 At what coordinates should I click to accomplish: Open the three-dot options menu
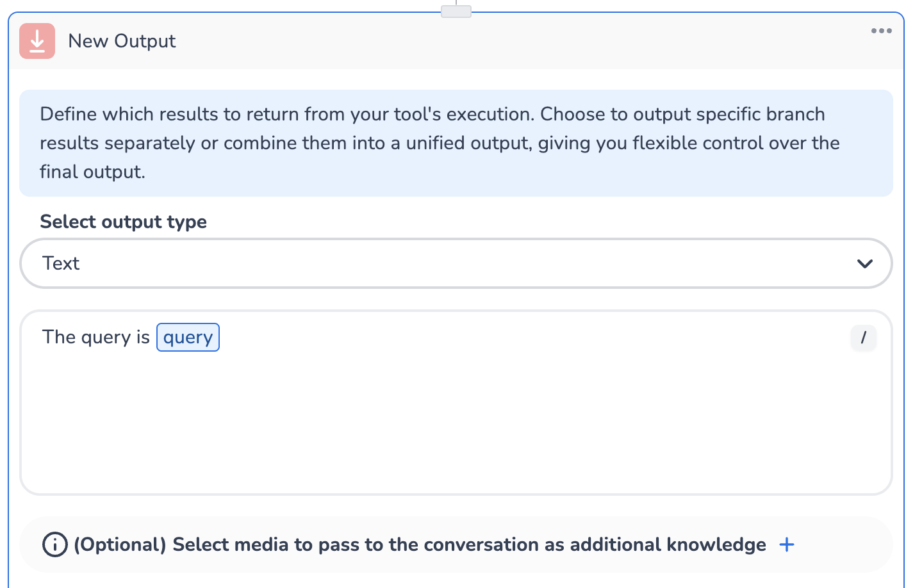coord(881,31)
